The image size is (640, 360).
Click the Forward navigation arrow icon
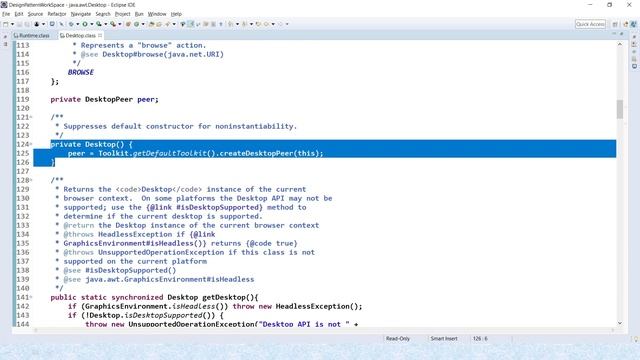(x=280, y=24)
